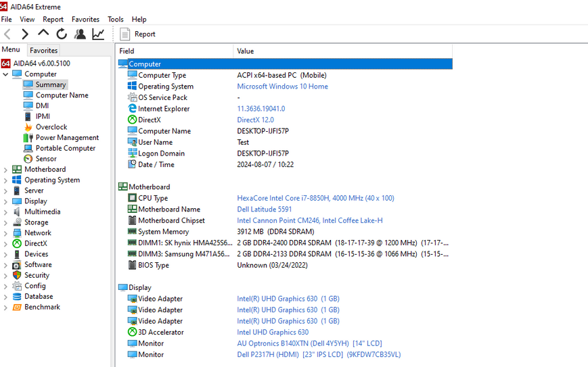Open the IPMI tree item icon
The width and height of the screenshot is (588, 367).
tap(28, 116)
